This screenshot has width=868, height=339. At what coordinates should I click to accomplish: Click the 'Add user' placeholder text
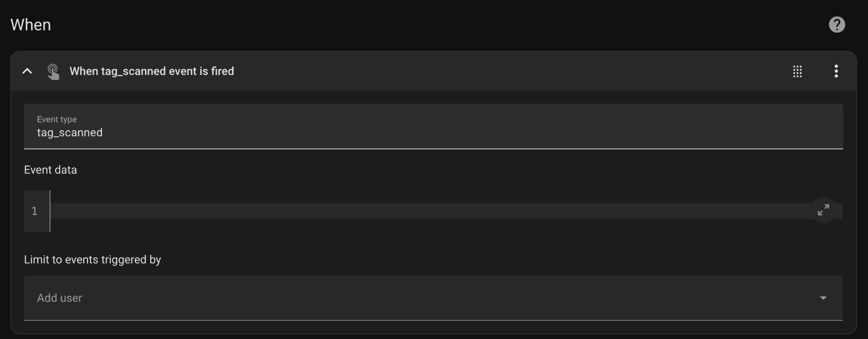(60, 298)
